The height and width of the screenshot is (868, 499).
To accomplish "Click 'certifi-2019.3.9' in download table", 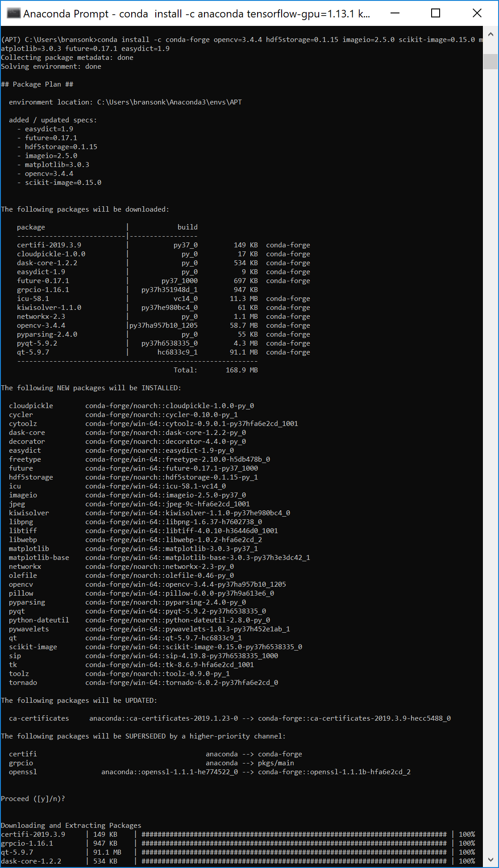I will click(49, 245).
